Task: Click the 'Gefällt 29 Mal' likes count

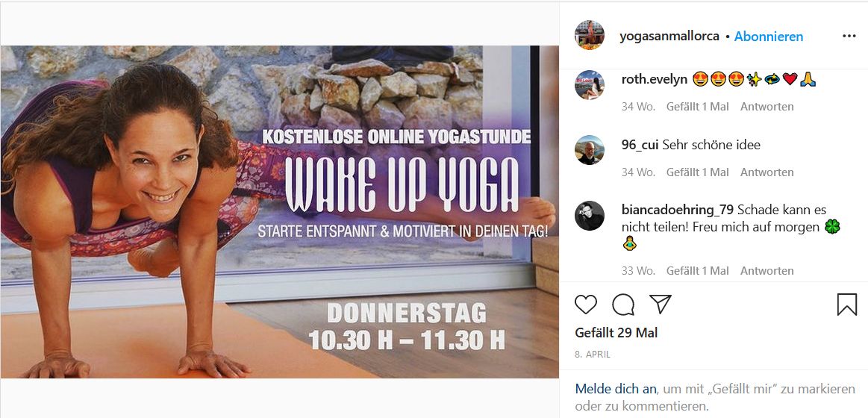Action: [616, 333]
